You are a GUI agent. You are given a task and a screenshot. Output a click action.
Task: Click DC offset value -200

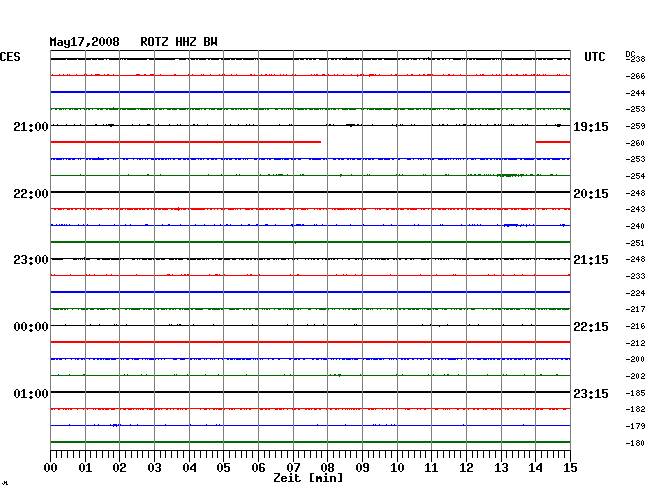click(x=635, y=360)
